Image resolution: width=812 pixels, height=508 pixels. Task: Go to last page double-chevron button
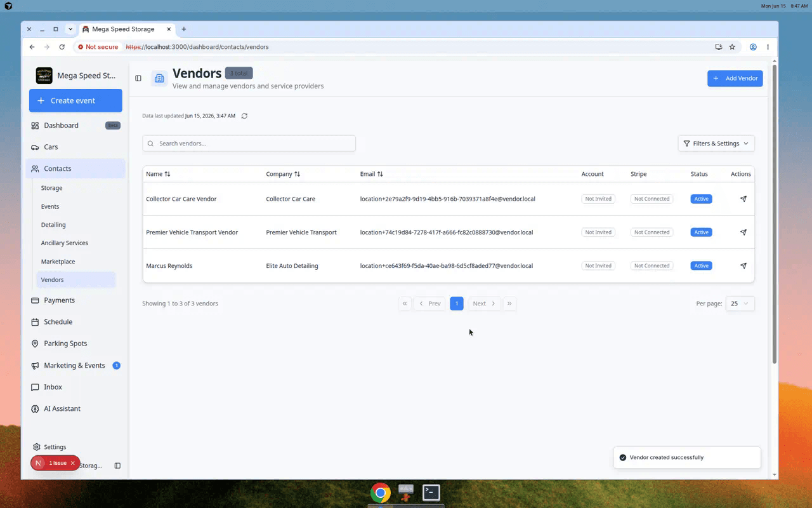(509, 304)
